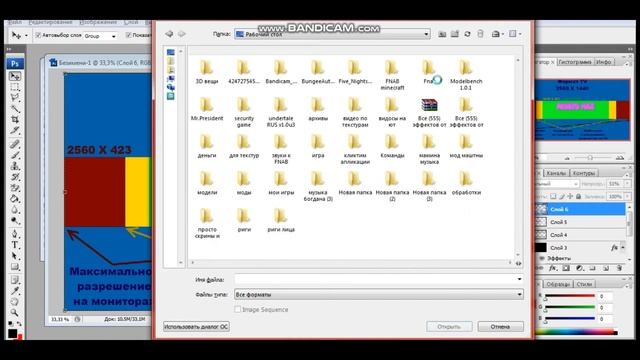Add a layer mask in Layers panel
640x360 pixels.
[566, 268]
